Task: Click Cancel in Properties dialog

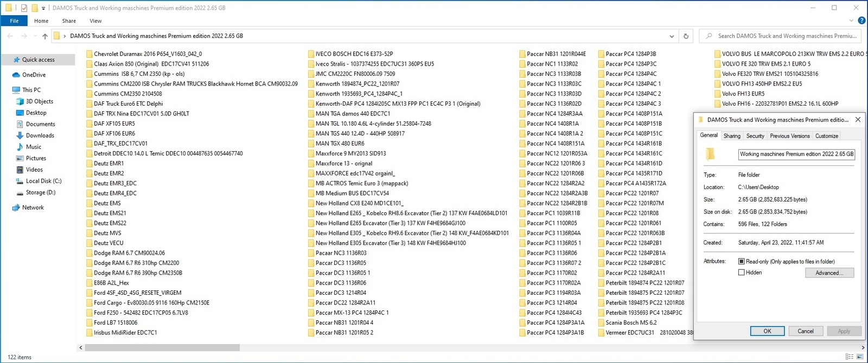Action: coord(806,331)
